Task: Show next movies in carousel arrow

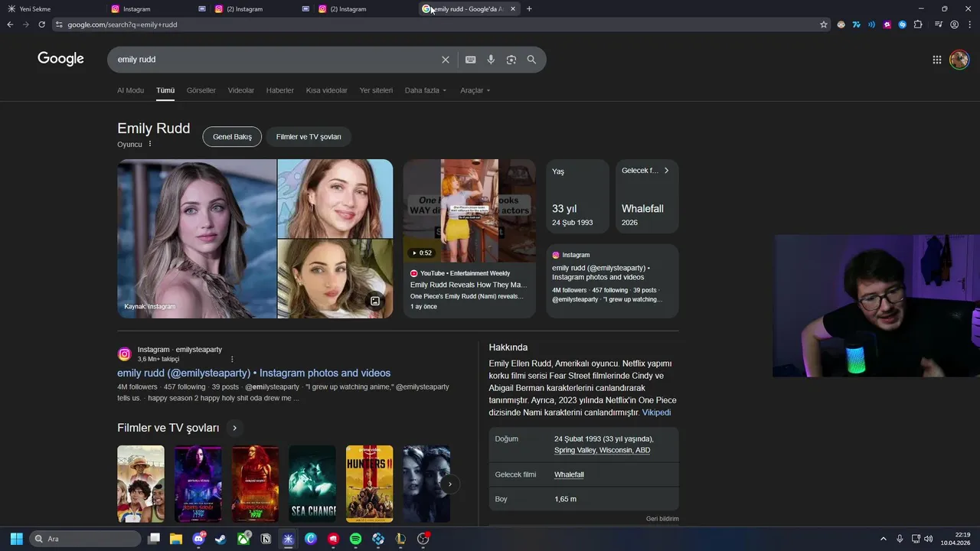Action: [x=450, y=484]
